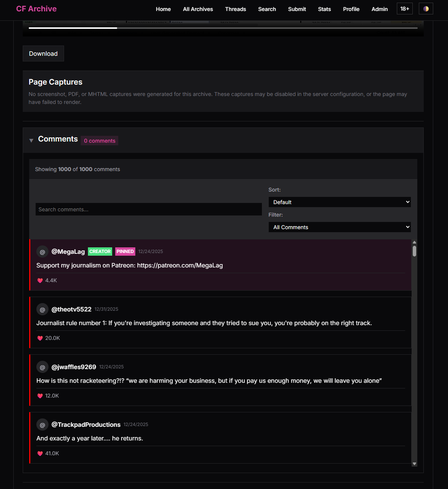
Task: Open the All Comments filter dropdown
Action: click(x=339, y=227)
